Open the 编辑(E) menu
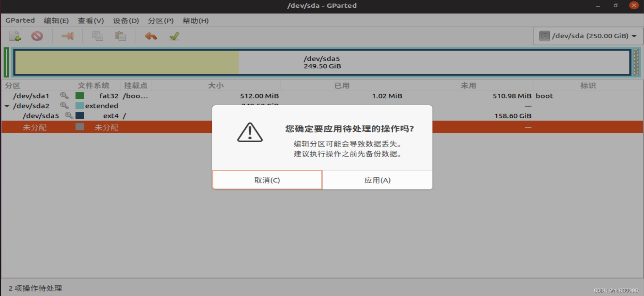This screenshot has height=296, width=644. point(56,21)
